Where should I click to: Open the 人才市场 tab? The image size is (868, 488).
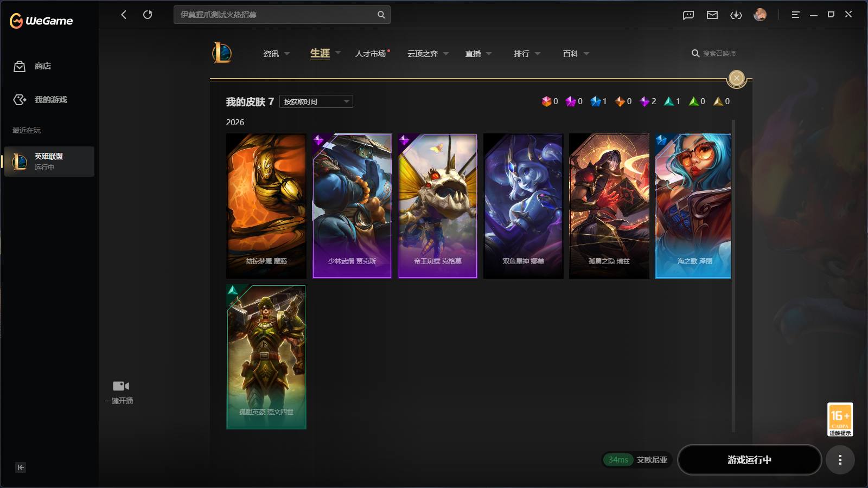coord(371,54)
